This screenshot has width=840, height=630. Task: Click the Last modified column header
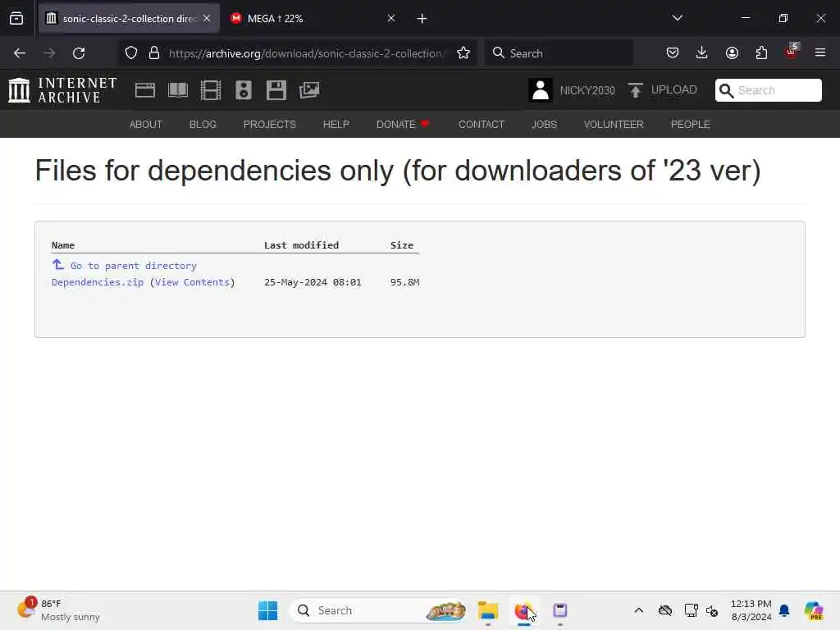pyautogui.click(x=302, y=245)
